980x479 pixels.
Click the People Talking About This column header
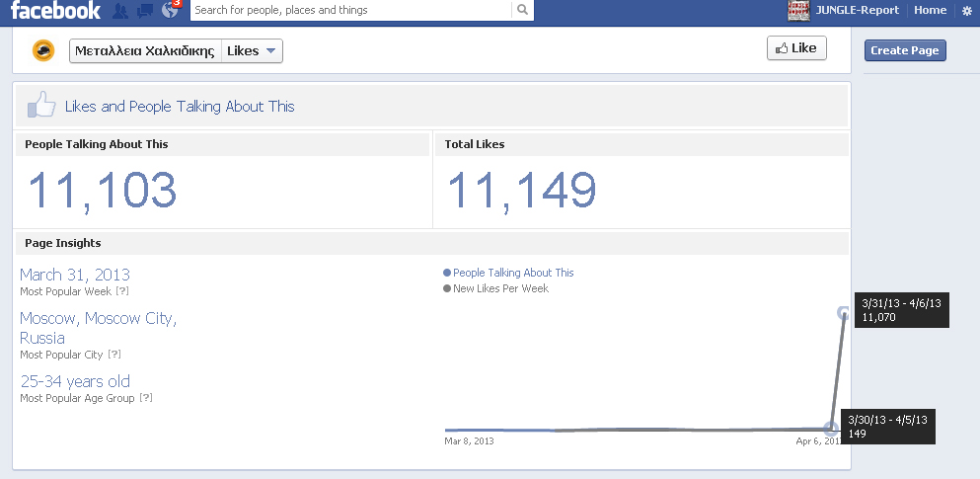click(x=222, y=144)
